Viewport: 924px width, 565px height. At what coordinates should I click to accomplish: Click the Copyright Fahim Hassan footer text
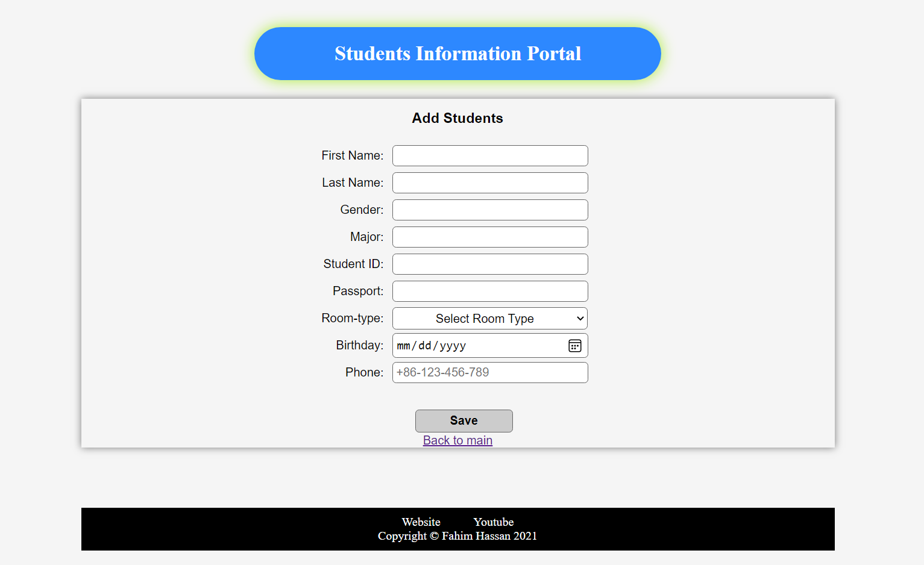(457, 535)
